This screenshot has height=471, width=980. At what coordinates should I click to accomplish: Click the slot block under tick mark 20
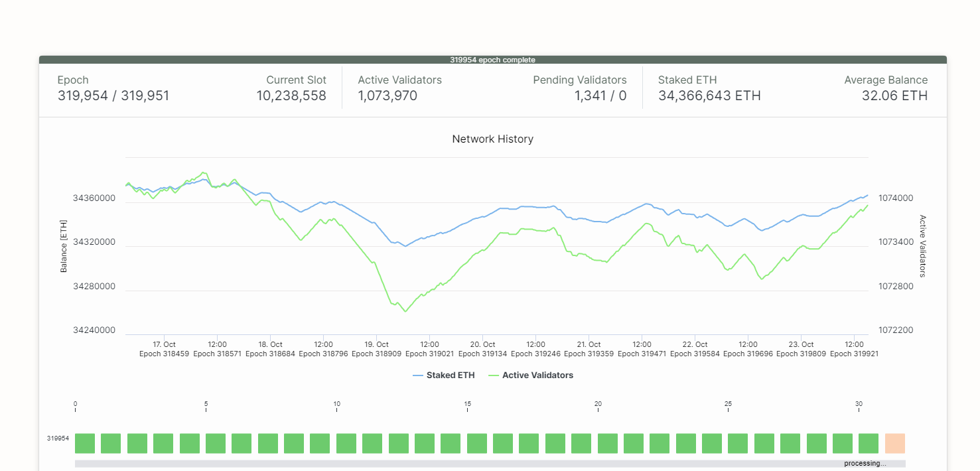(608, 443)
